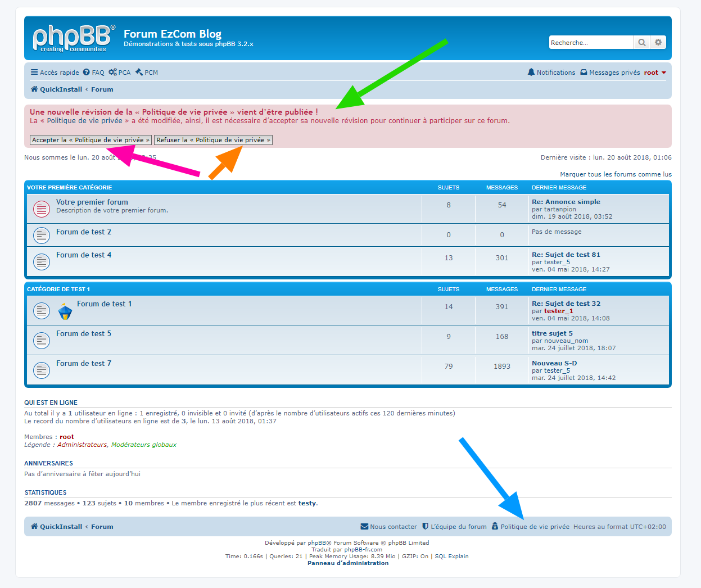Open Notifications bell

point(551,73)
